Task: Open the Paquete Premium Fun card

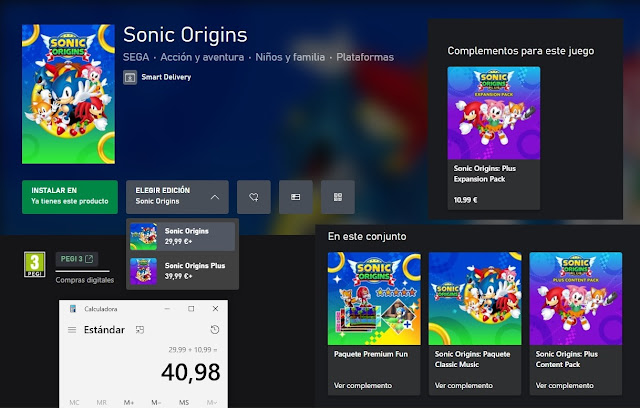Action: point(374,323)
